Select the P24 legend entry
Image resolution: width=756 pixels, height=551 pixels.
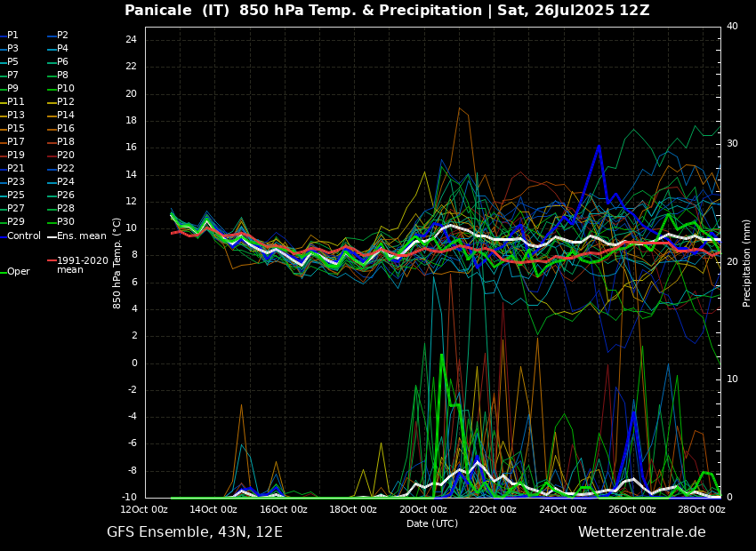[x=66, y=182]
